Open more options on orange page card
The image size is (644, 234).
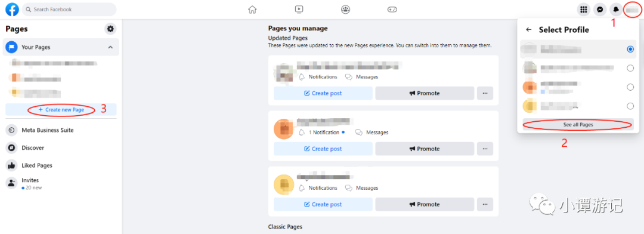(x=485, y=149)
